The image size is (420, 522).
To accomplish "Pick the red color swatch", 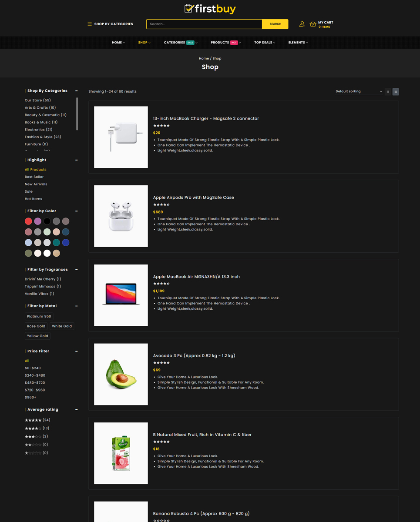I will click(28, 221).
